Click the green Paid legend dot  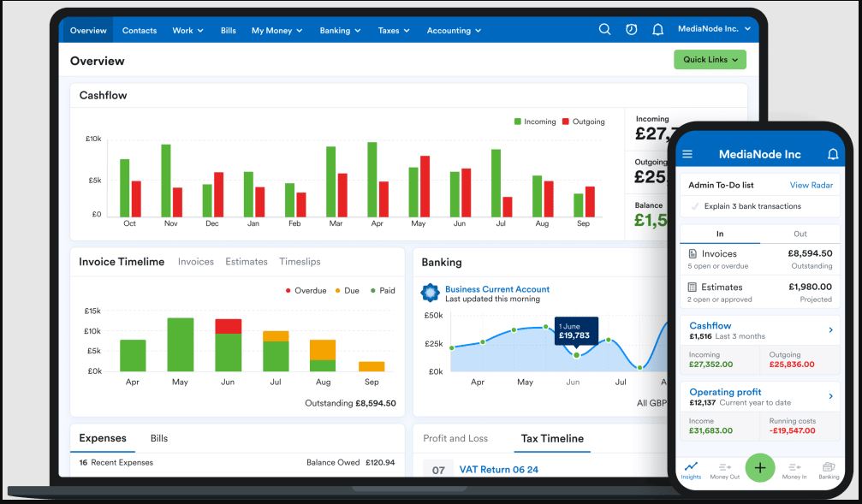[x=373, y=290]
